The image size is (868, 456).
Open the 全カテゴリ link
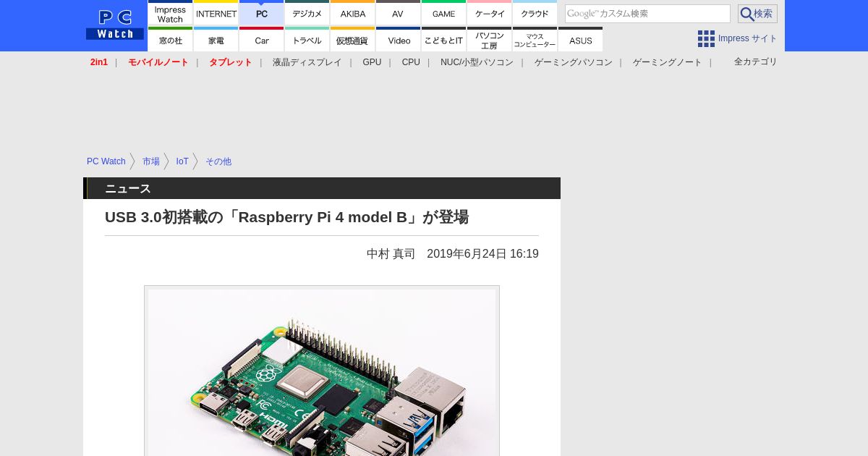point(755,62)
